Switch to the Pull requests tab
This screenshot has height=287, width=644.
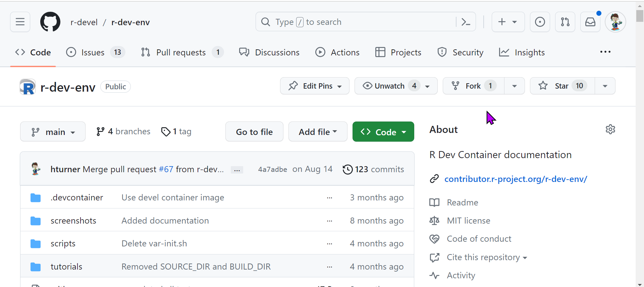182,52
